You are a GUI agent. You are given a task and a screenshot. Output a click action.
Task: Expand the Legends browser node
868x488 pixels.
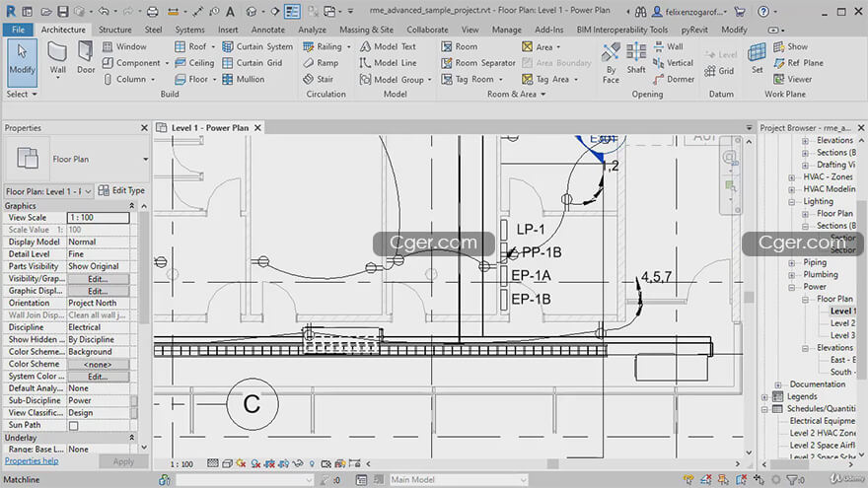[764, 396]
